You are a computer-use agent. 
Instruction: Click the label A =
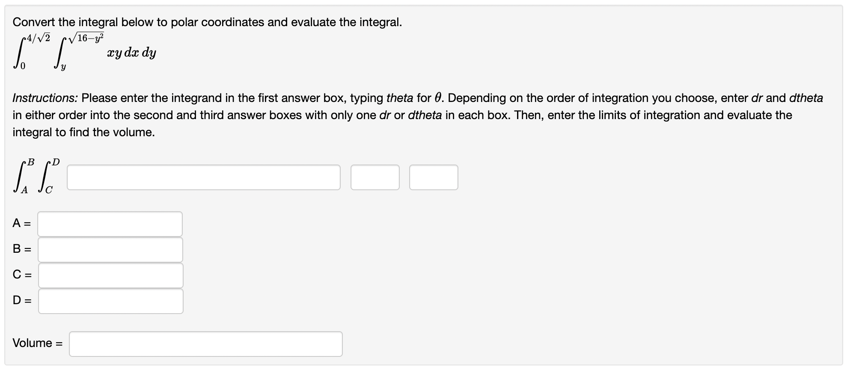tap(21, 224)
